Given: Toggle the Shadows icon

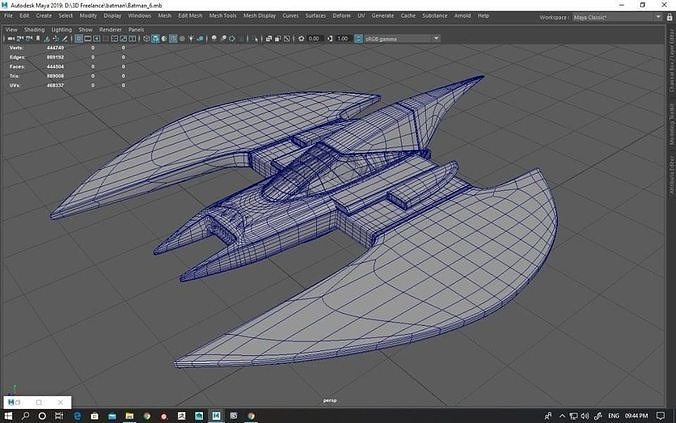Looking at the screenshot, I should 200,38.
